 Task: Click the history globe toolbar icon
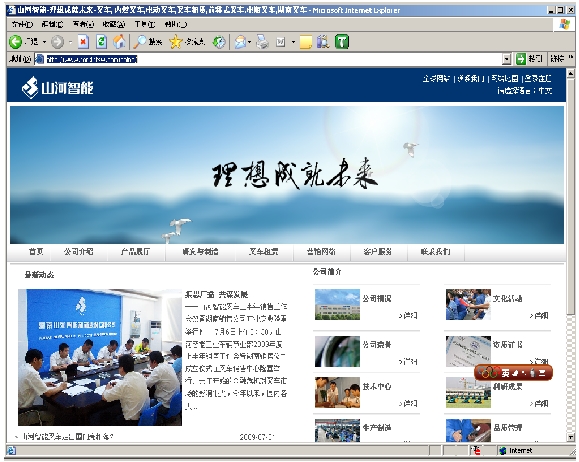[x=219, y=42]
